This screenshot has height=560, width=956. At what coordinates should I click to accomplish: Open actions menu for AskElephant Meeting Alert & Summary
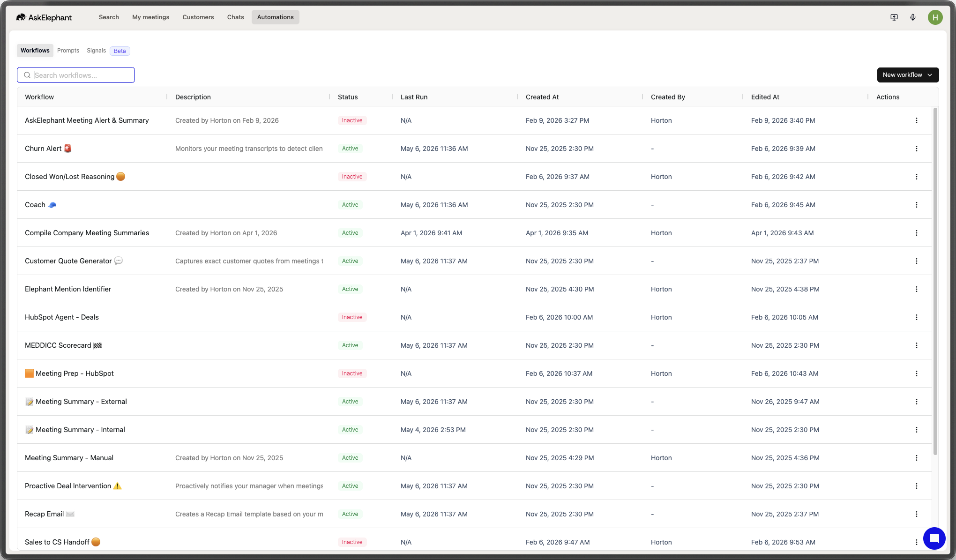click(917, 120)
